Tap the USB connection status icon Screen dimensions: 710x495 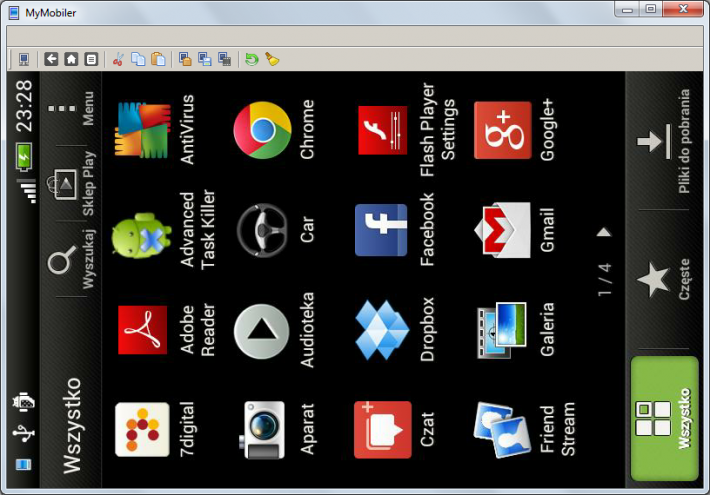[x=24, y=433]
